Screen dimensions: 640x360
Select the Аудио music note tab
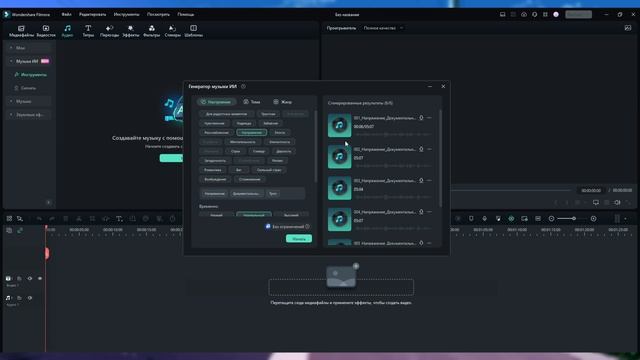pyautogui.click(x=67, y=31)
